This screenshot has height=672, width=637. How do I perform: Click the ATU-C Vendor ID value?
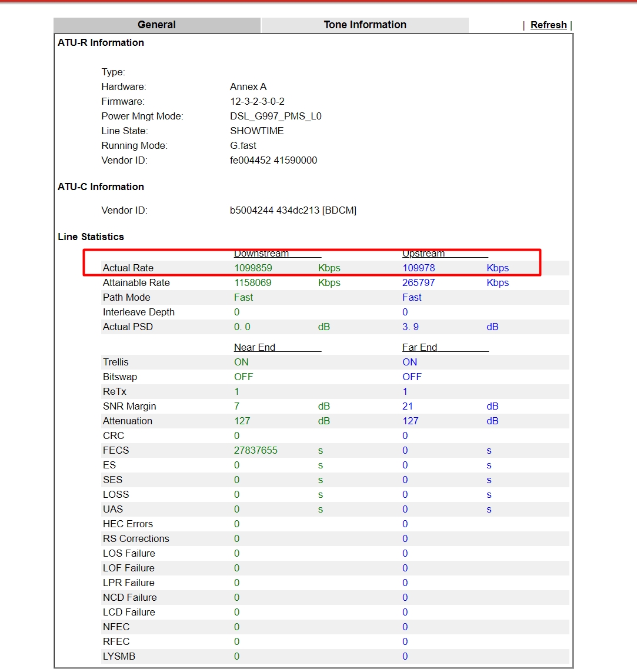(x=293, y=211)
